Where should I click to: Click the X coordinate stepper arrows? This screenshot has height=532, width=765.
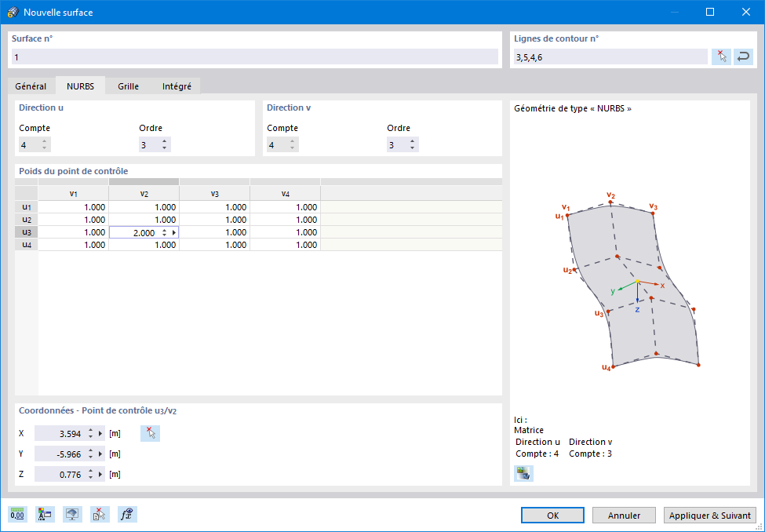[x=90, y=433]
